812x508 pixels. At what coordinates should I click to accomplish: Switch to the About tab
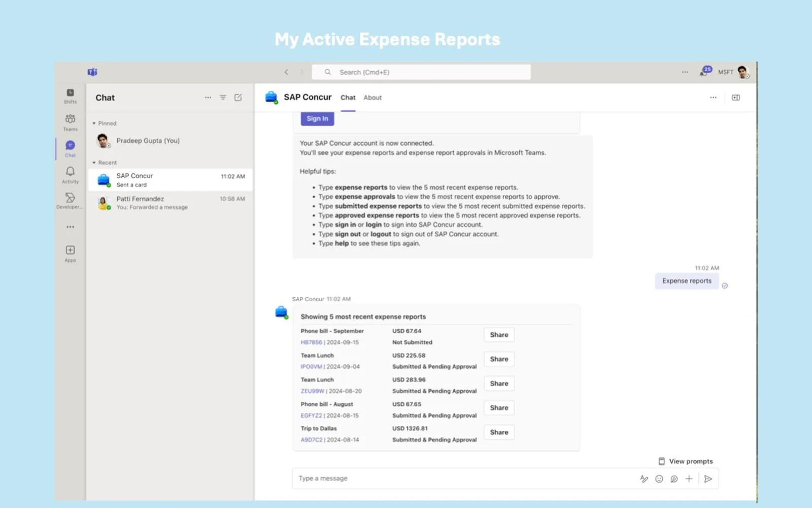pos(373,98)
